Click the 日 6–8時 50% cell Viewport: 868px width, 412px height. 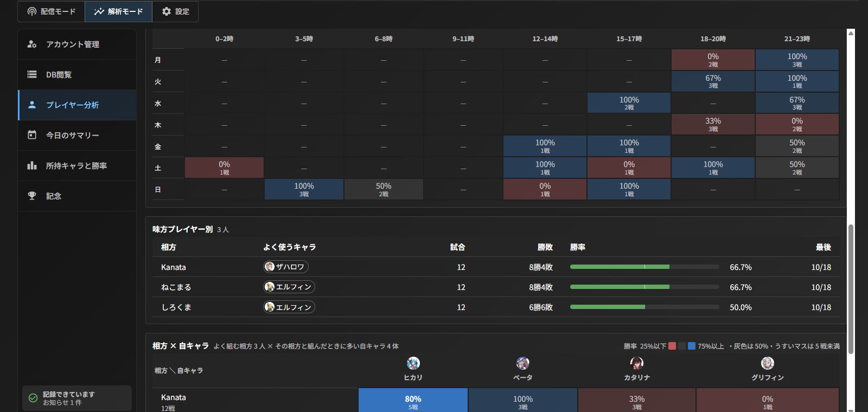[384, 190]
